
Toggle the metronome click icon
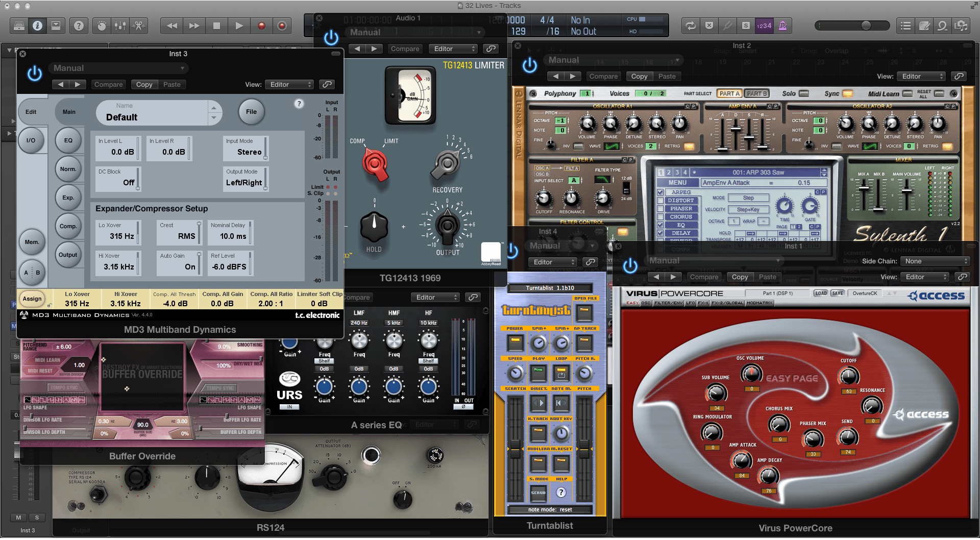coord(782,26)
